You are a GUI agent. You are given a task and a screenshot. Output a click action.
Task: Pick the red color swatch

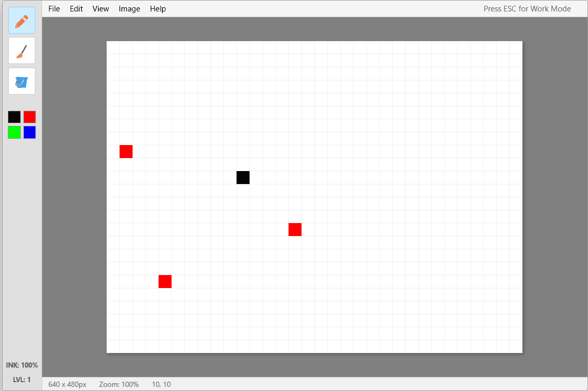pyautogui.click(x=30, y=117)
